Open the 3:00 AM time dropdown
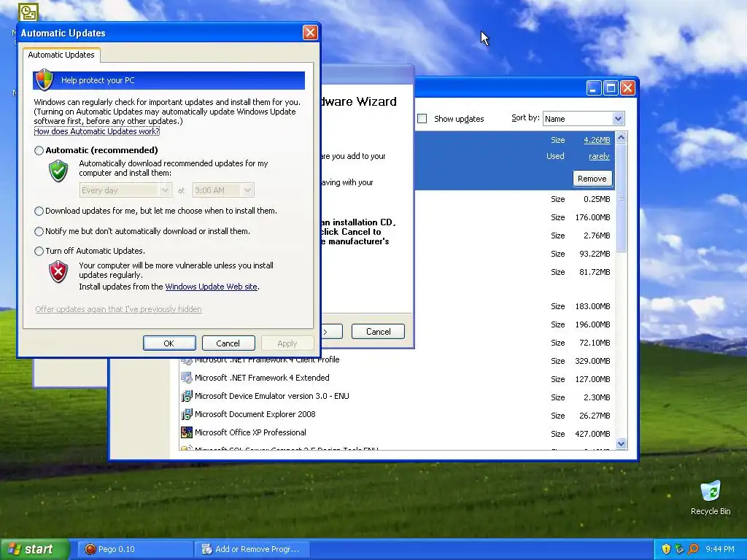747x560 pixels. [223, 190]
